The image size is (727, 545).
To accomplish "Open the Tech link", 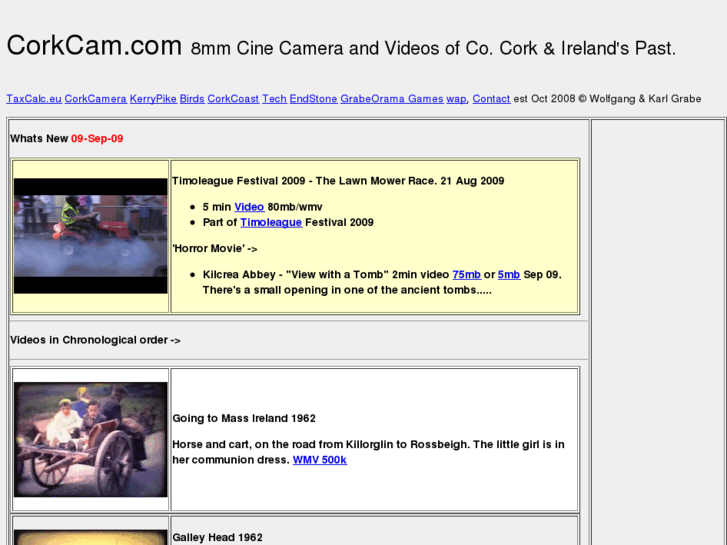I will (x=274, y=99).
